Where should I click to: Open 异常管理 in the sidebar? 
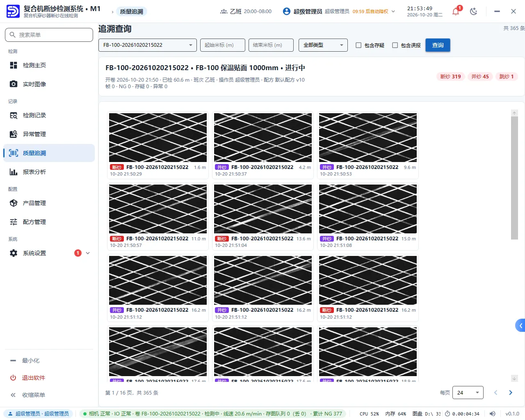tap(49, 134)
